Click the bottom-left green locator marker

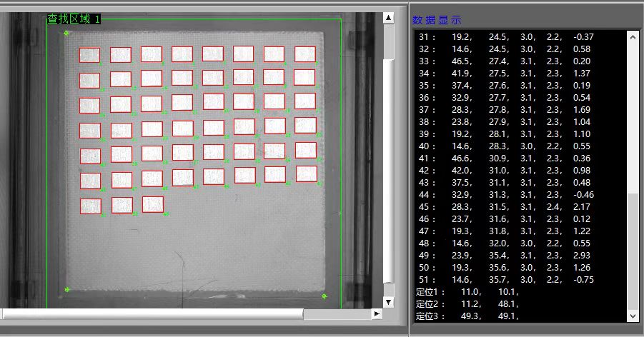pos(66,289)
